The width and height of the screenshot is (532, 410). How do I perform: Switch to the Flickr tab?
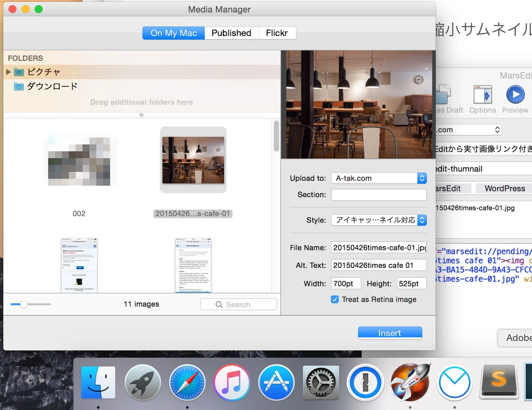277,33
